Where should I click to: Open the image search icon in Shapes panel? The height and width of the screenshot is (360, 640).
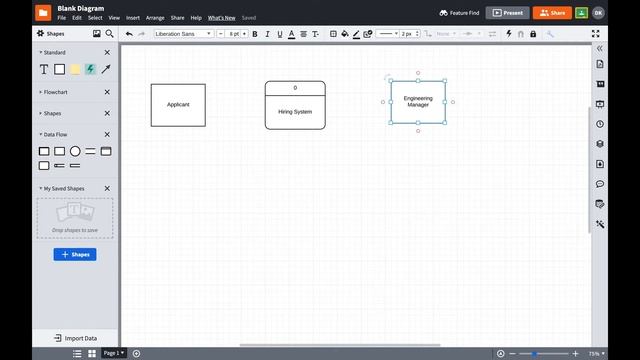point(96,34)
